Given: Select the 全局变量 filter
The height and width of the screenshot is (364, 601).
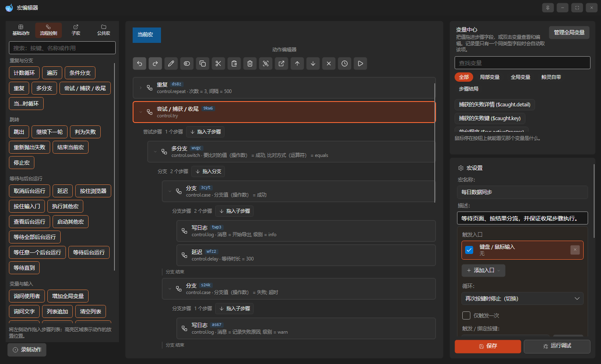Looking at the screenshot, I should (x=521, y=77).
